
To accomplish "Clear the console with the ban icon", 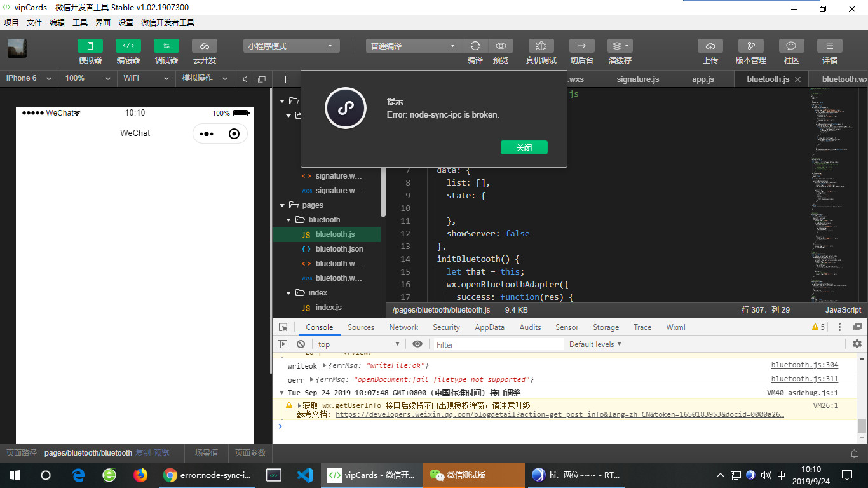I will click(x=301, y=344).
